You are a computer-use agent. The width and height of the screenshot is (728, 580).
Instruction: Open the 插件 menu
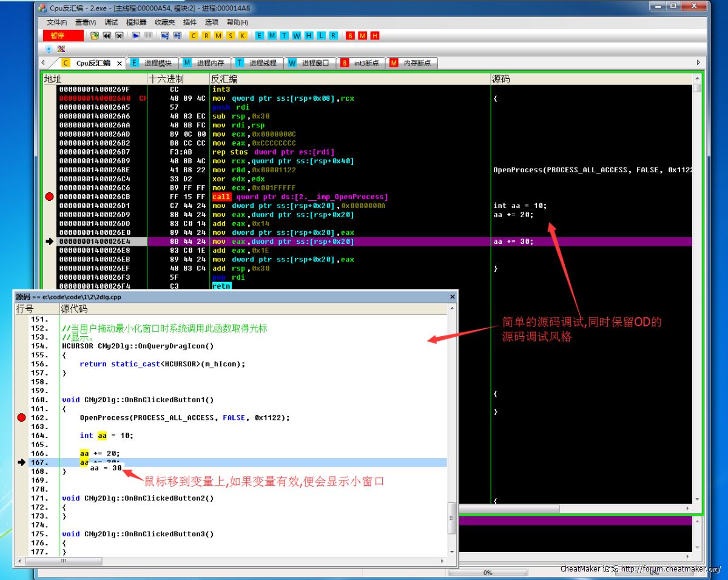(x=189, y=22)
